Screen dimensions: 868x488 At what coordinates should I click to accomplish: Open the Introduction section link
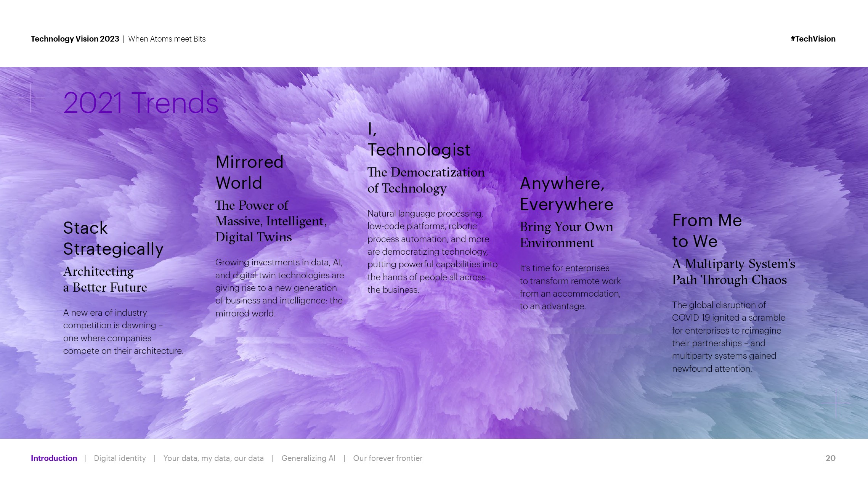click(54, 458)
